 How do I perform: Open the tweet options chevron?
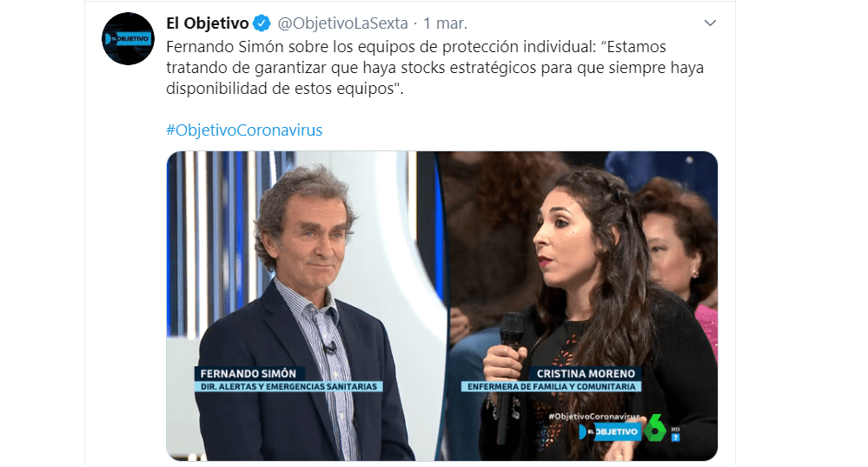click(710, 23)
